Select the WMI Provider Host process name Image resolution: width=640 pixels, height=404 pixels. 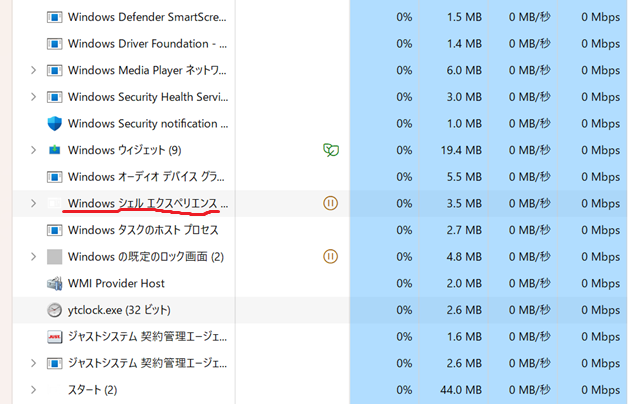[116, 283]
